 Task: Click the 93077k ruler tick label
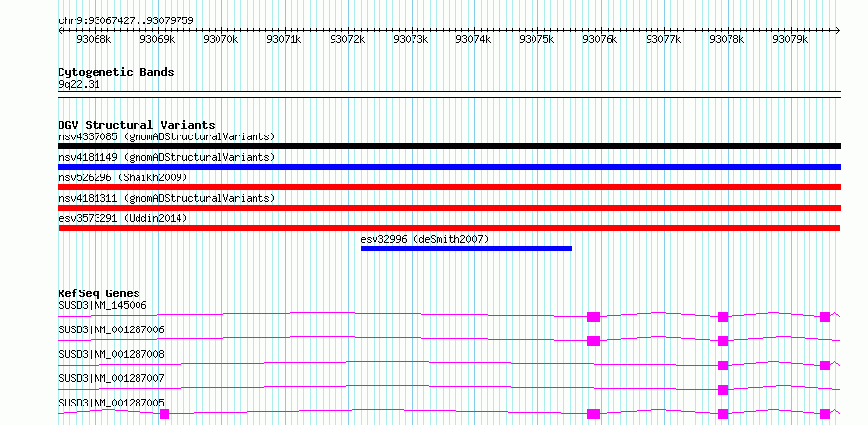pos(664,39)
